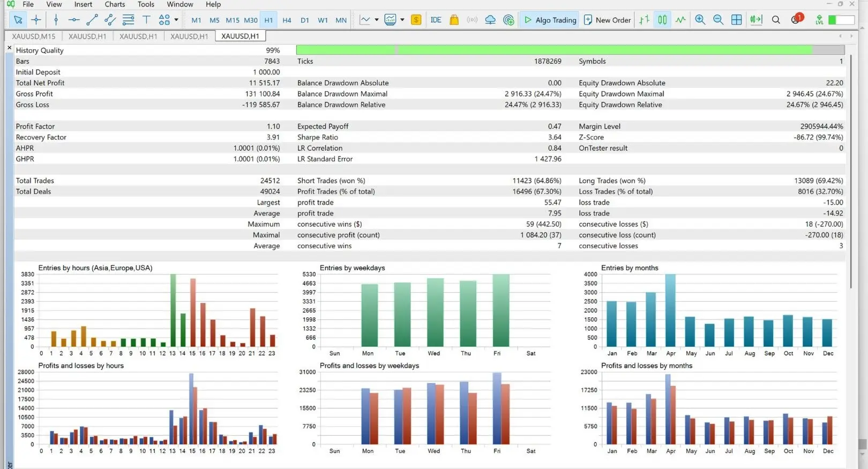
Task: Open the VPS cloud hosting icon
Action: (490, 20)
